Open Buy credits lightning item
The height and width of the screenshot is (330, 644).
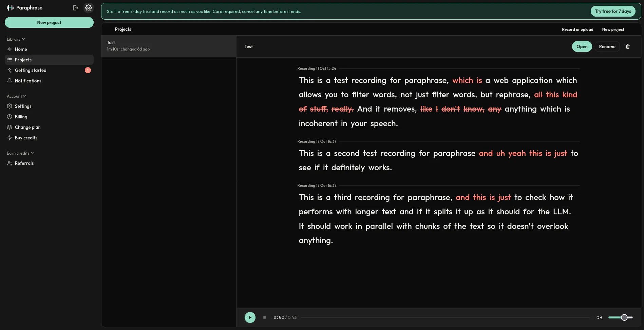pos(49,138)
